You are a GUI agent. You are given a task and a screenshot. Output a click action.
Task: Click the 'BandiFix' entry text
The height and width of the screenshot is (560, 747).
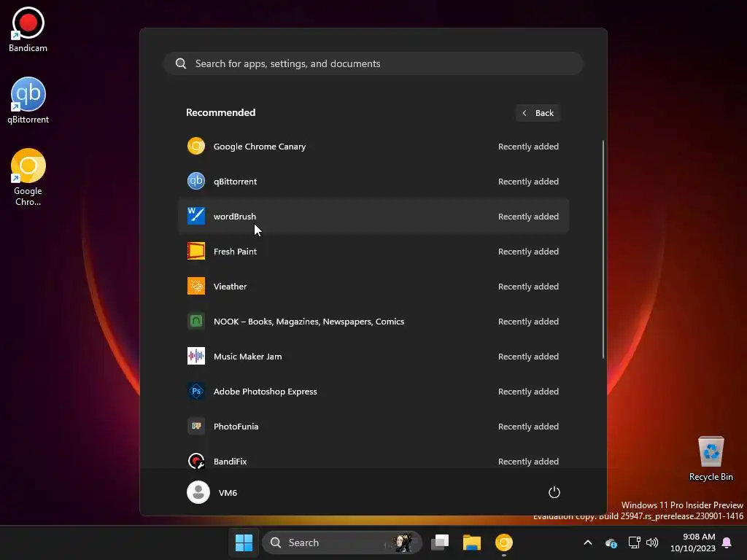(230, 461)
